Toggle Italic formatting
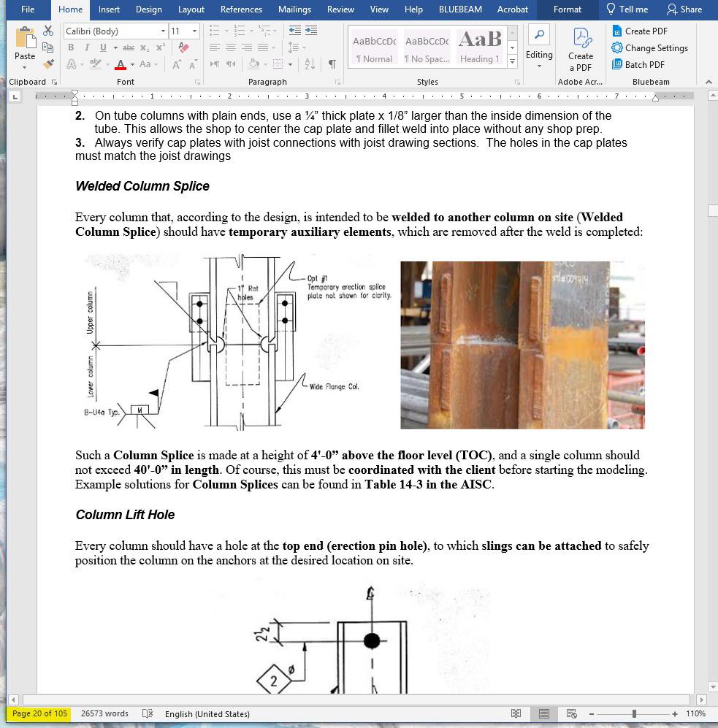Viewport: 718px width, 728px height. [x=87, y=47]
